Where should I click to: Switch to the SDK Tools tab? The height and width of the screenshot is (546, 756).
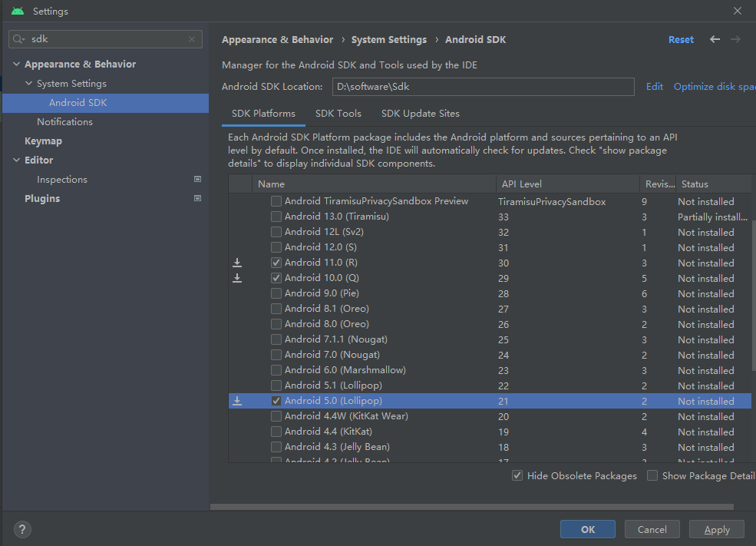point(338,114)
